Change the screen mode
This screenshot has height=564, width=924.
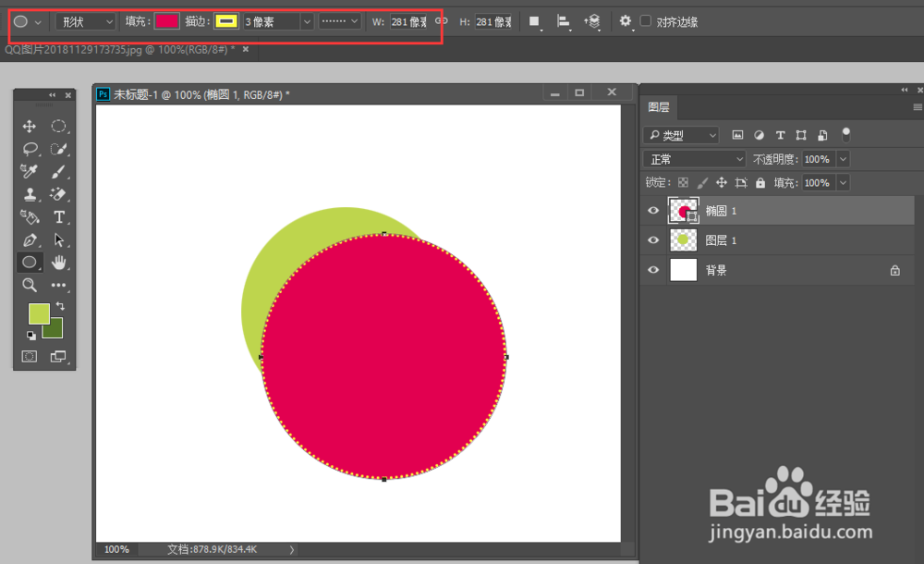58,356
